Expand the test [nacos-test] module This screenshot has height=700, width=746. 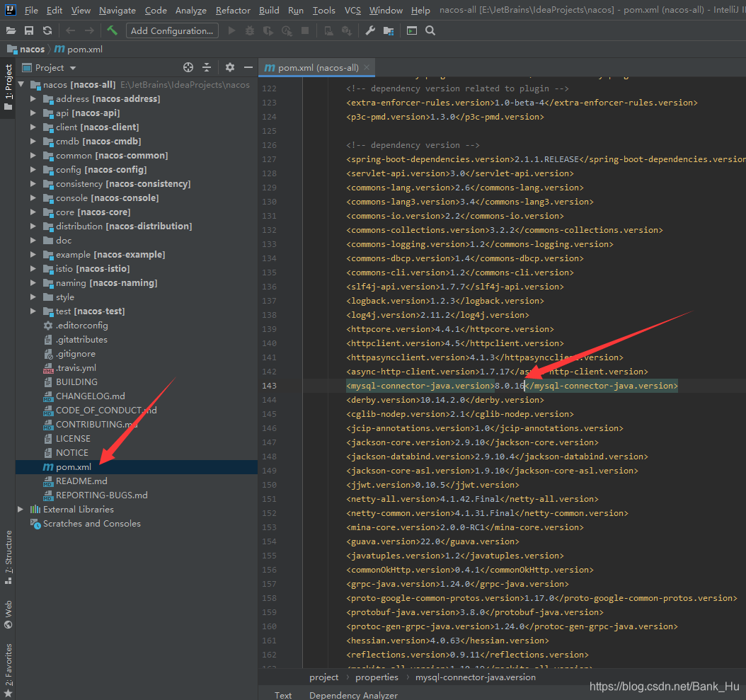33,311
